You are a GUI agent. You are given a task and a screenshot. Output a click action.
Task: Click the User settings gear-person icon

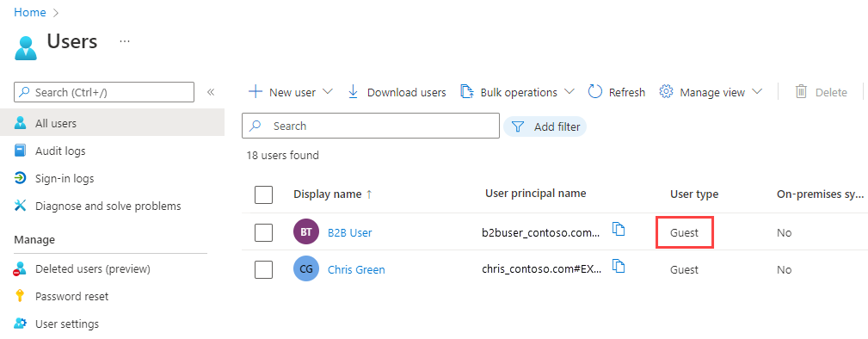point(21,323)
